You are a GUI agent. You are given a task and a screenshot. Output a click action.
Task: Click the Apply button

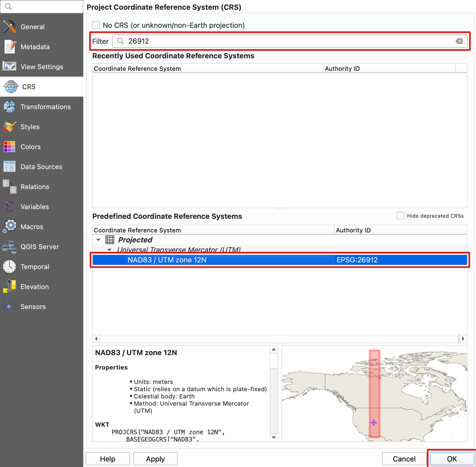coord(156,459)
